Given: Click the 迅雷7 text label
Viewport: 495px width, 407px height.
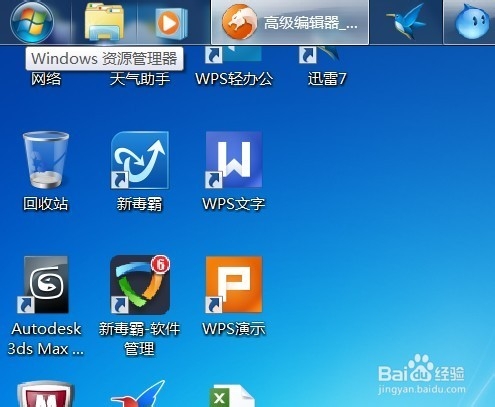Looking at the screenshot, I should [327, 79].
